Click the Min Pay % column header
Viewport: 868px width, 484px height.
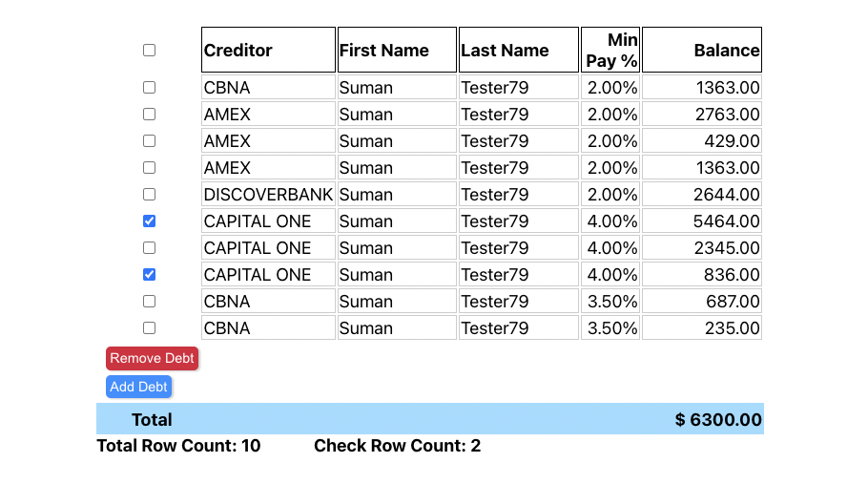click(x=610, y=50)
